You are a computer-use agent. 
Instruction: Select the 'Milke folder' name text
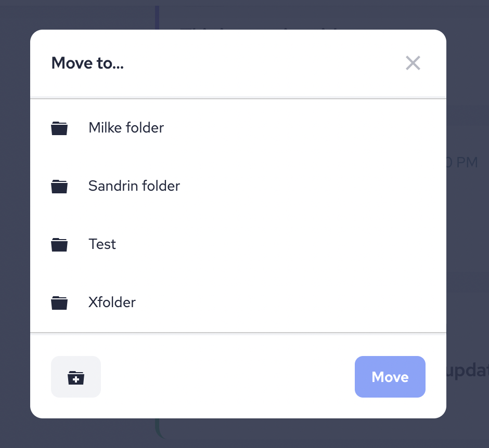(x=126, y=128)
